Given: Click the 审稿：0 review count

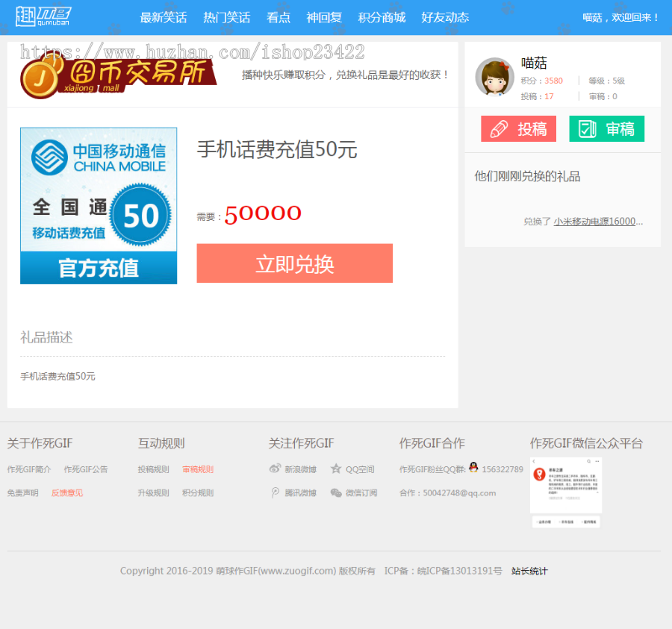Looking at the screenshot, I should tap(603, 96).
